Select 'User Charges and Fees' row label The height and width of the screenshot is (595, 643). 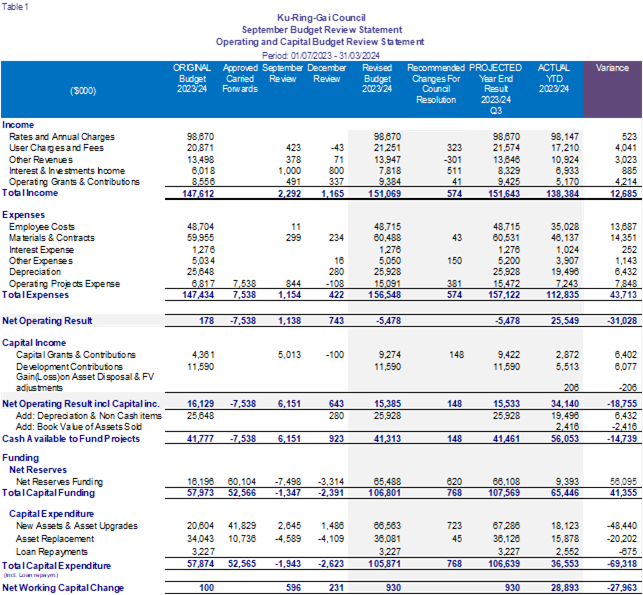click(56, 148)
